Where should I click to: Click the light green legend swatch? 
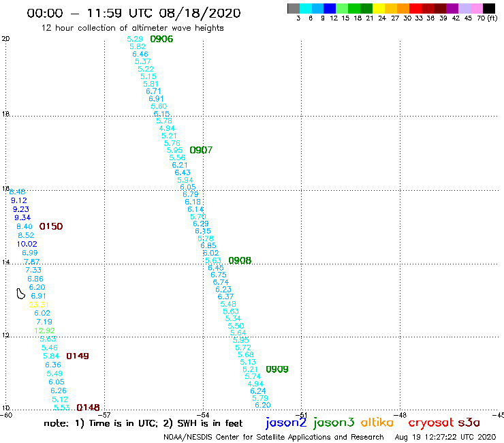point(342,8)
